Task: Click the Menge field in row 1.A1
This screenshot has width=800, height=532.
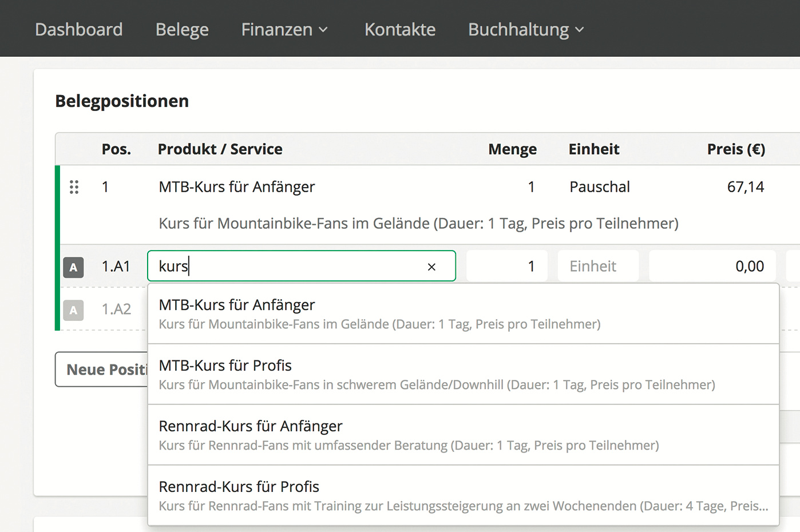Action: point(506,267)
